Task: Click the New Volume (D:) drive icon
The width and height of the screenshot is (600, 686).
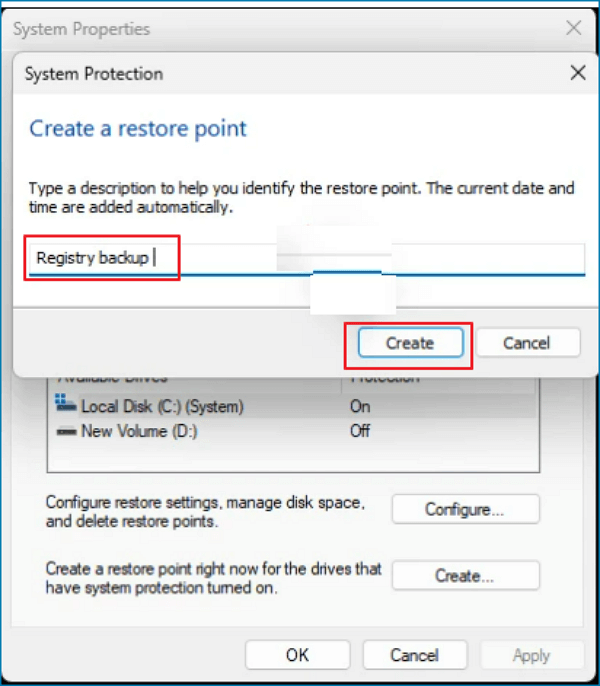Action: [67, 431]
